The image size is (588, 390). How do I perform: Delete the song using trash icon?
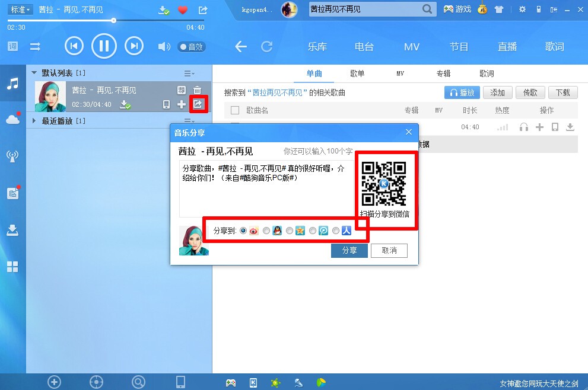tap(197, 90)
